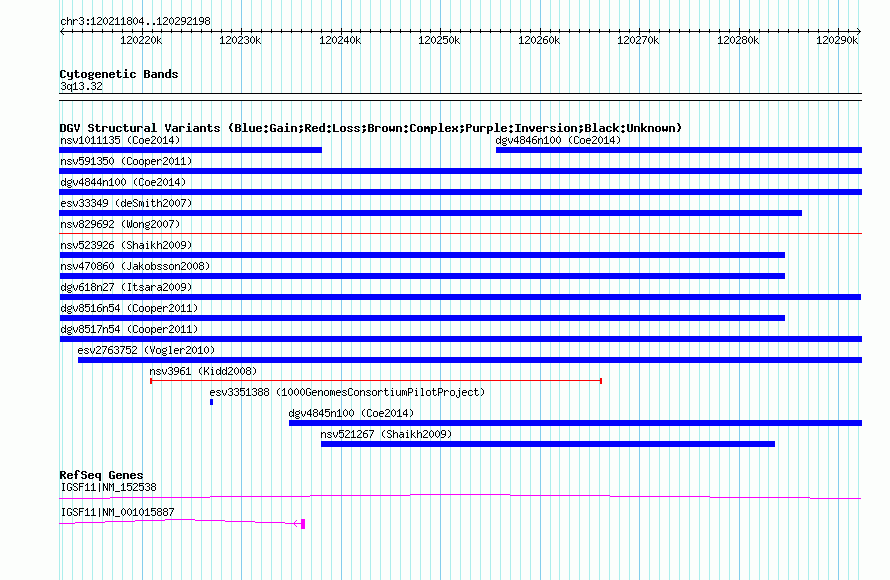
Task: Open variant nsv829692 (Wong2007) label
Action: [x=120, y=224]
